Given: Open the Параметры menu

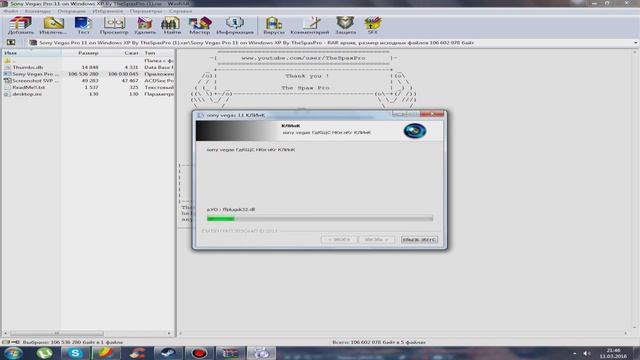Looking at the screenshot, I should (x=146, y=11).
